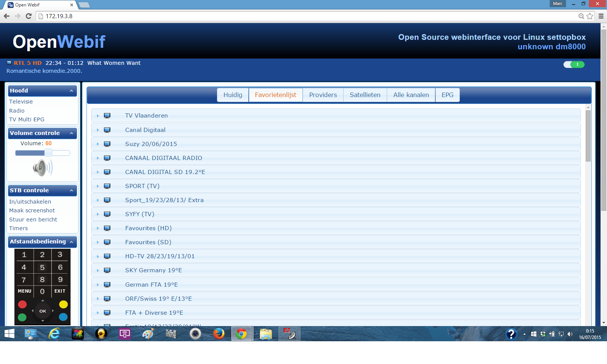The width and height of the screenshot is (607, 364).
Task: Click the OK button on the remote
Action: pyautogui.click(x=42, y=311)
